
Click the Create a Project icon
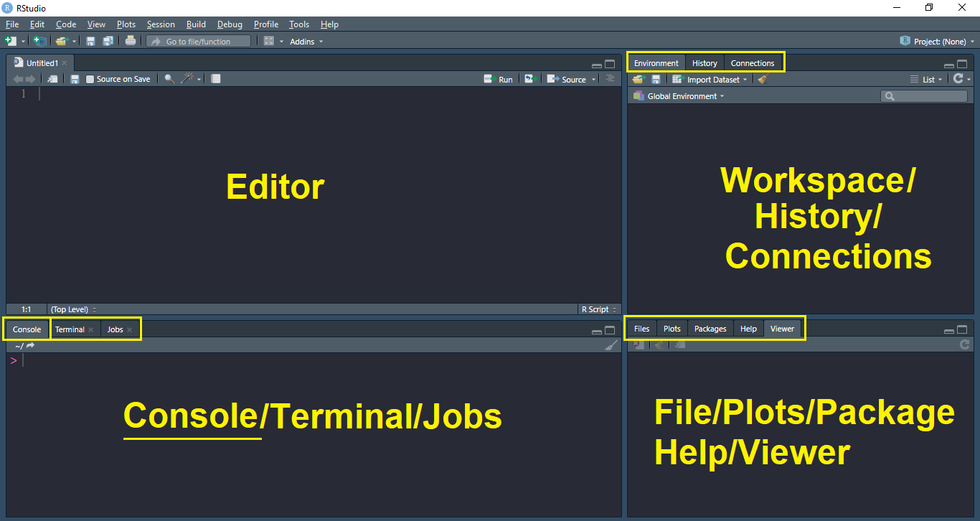point(39,41)
